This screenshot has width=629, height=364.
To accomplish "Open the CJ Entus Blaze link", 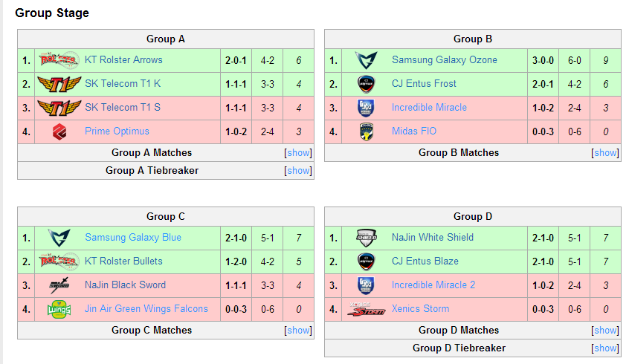I will coord(425,261).
